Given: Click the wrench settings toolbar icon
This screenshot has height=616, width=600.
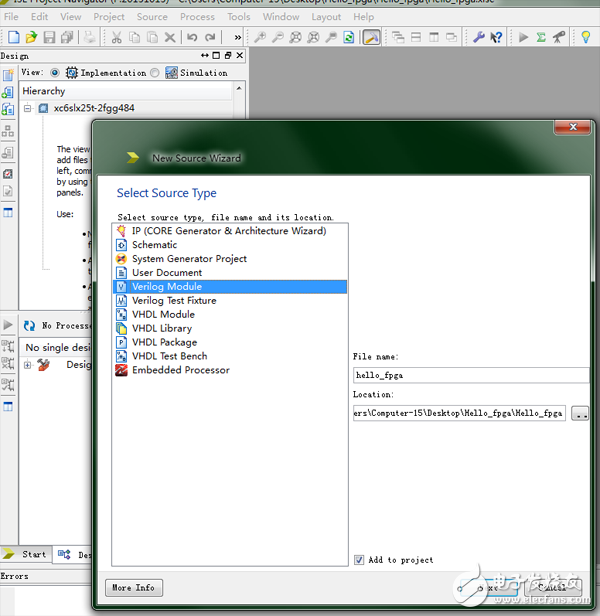Looking at the screenshot, I should click(478, 37).
